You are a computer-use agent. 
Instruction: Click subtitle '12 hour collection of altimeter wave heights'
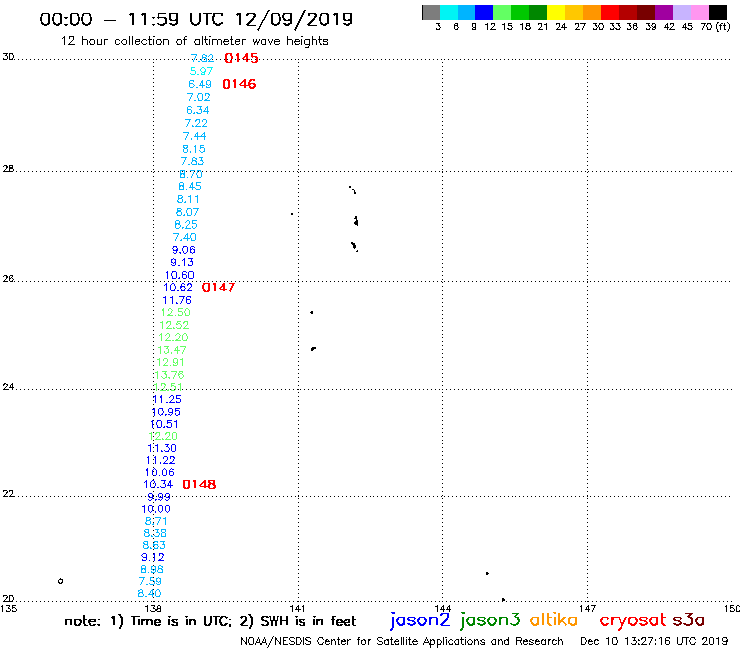point(194,41)
